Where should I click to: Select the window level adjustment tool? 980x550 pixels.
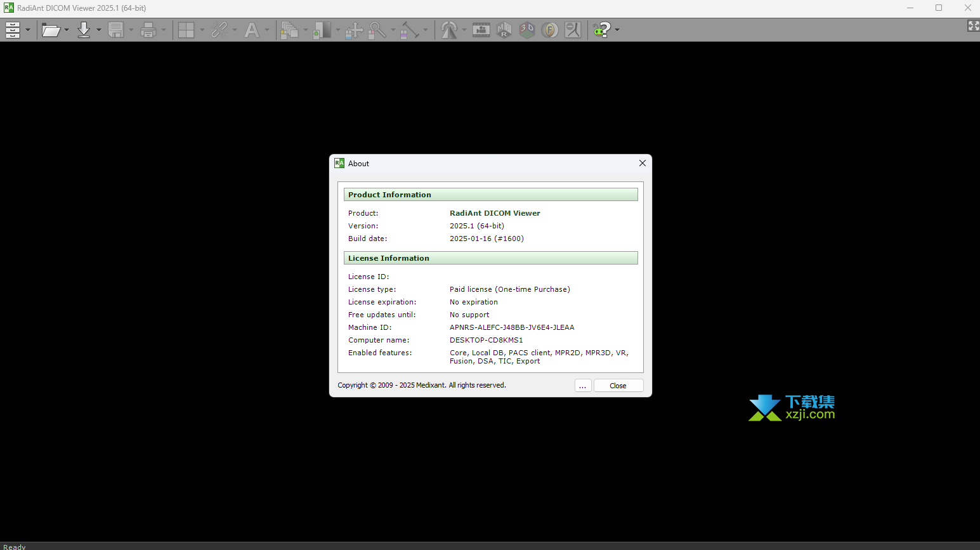[x=322, y=30]
